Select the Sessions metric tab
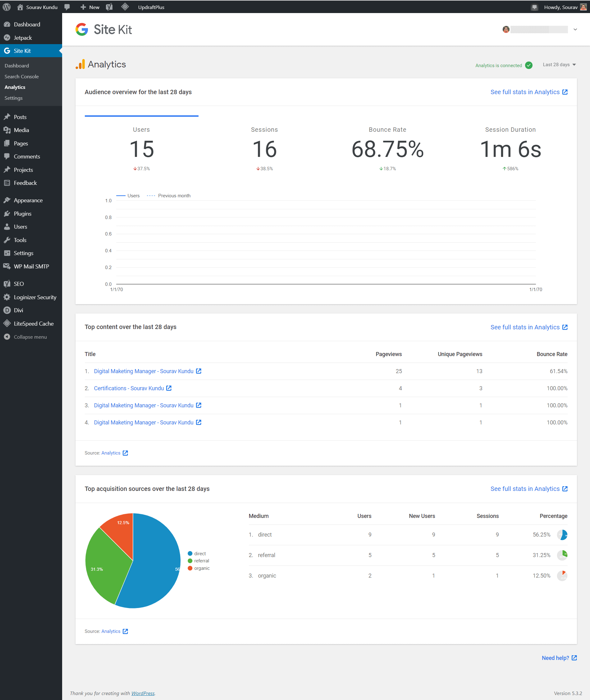 pos(264,149)
